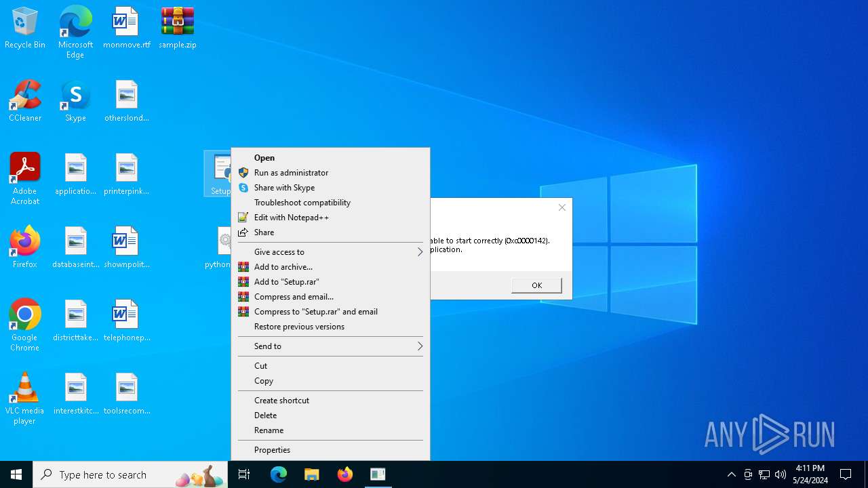
Task: Select the Firefox desktop shortcut
Action: coord(25,248)
